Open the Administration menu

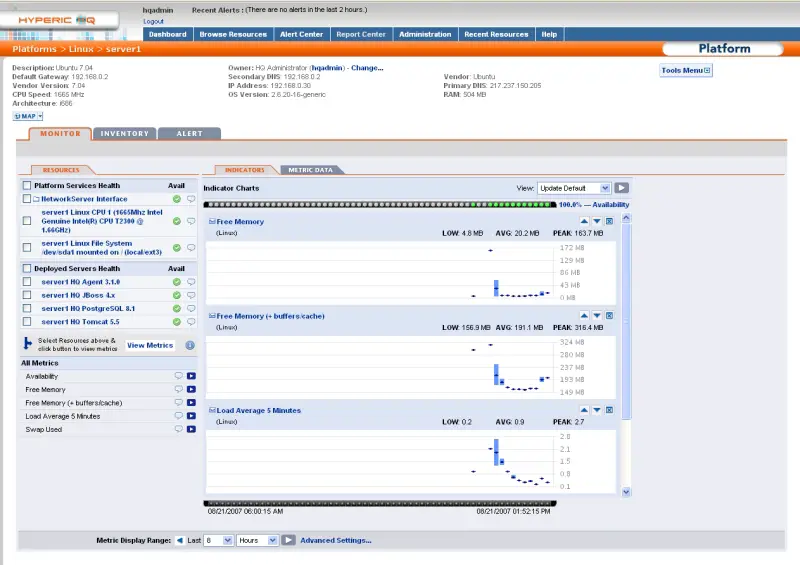pyautogui.click(x=425, y=34)
